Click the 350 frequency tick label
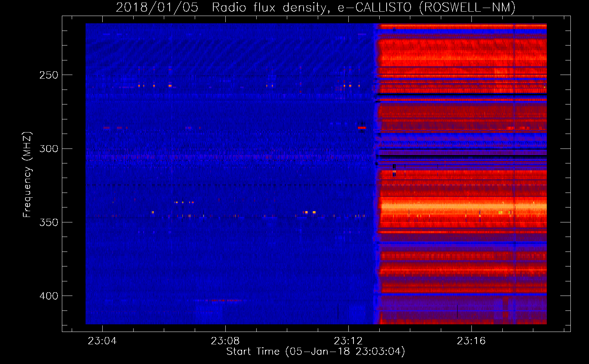The width and height of the screenshot is (589, 364). pos(49,222)
